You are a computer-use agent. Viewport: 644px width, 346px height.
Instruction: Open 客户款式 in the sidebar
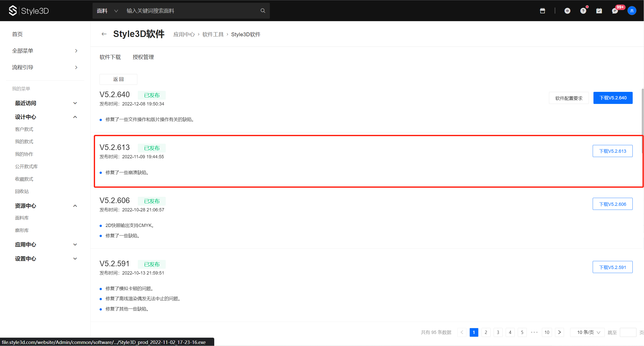point(24,129)
